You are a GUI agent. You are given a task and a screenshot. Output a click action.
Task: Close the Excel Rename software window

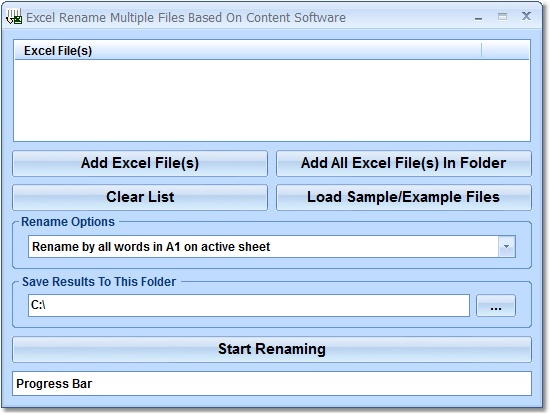point(526,16)
